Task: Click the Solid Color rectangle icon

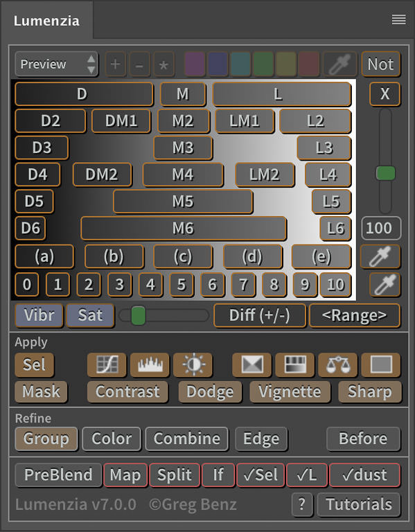Action: tap(381, 365)
